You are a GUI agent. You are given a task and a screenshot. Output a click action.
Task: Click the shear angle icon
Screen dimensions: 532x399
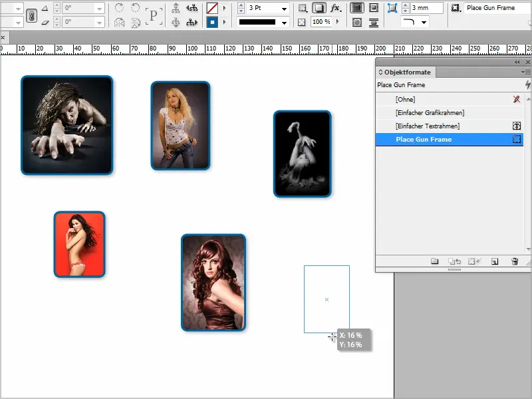(x=45, y=23)
